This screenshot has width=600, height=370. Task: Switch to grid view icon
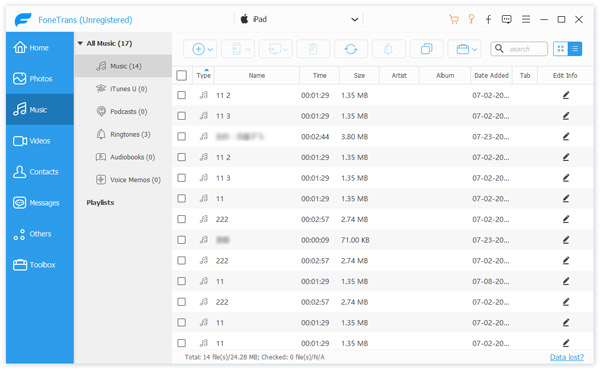561,49
